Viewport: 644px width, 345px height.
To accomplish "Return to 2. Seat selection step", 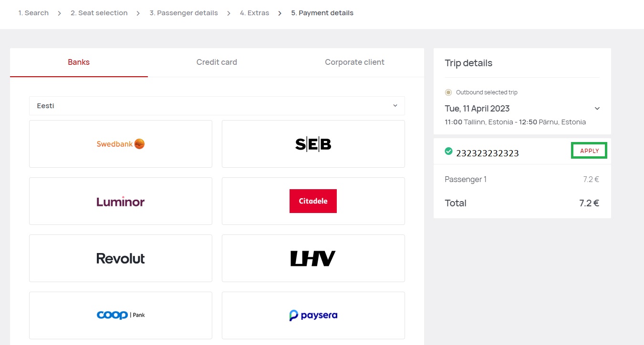I will (x=99, y=13).
